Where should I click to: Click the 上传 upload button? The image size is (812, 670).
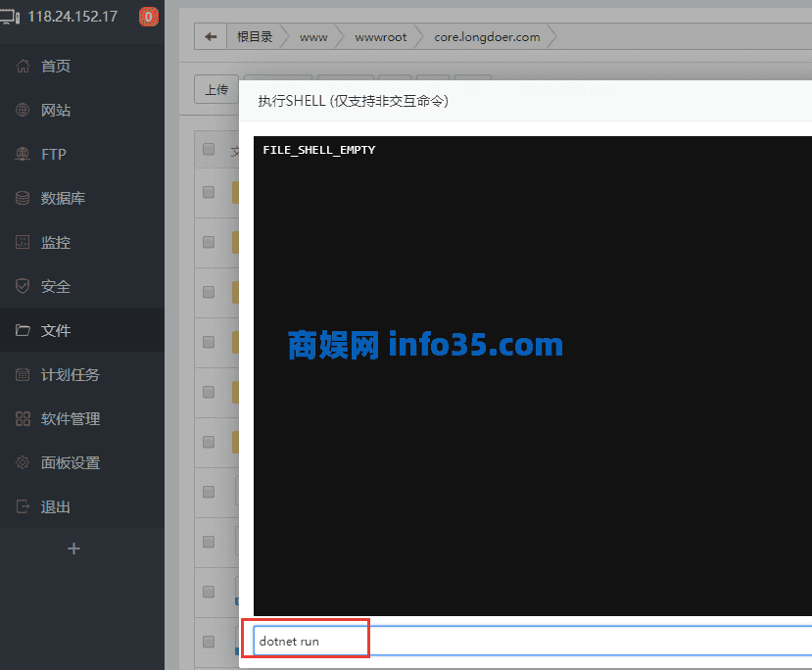215,89
